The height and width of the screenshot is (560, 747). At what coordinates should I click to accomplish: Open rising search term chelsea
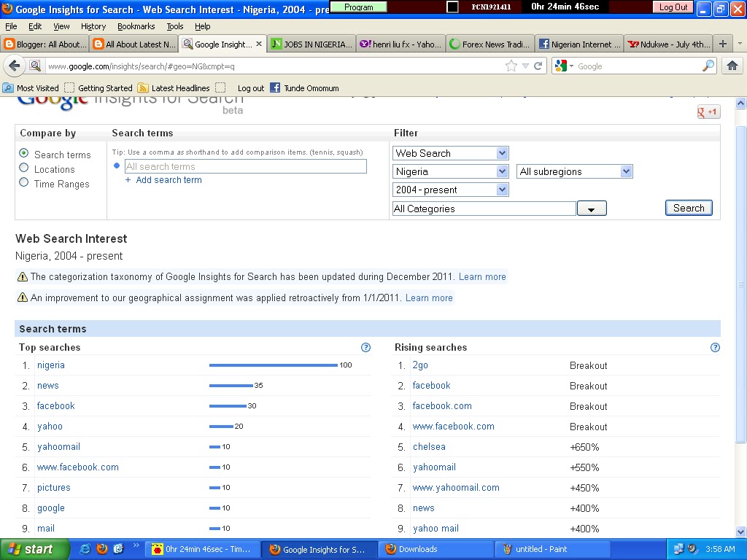click(429, 447)
